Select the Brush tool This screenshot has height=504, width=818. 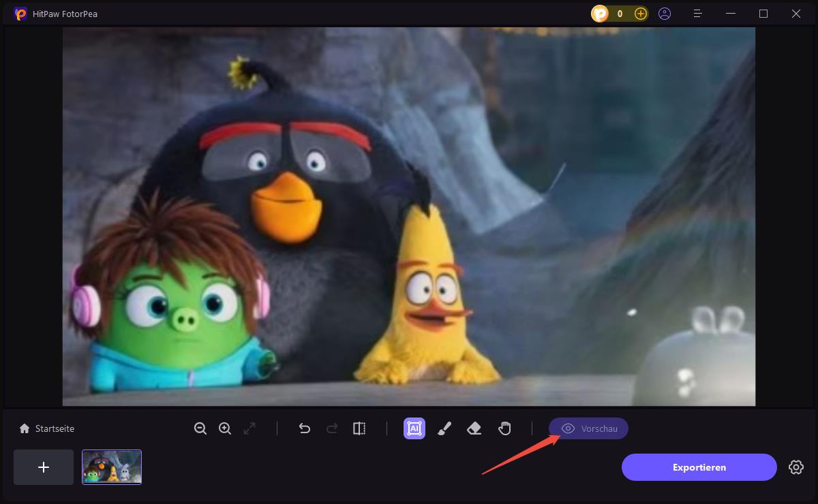tap(444, 428)
